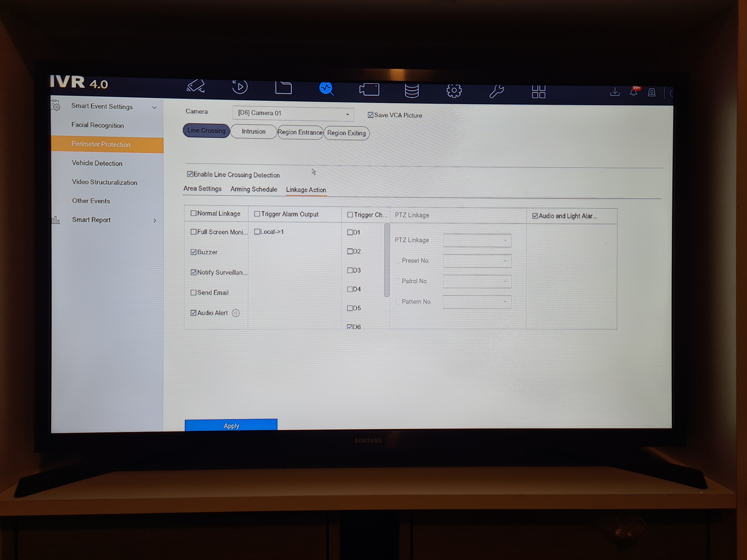Click the Apply button
The height and width of the screenshot is (560, 747).
pyautogui.click(x=231, y=425)
